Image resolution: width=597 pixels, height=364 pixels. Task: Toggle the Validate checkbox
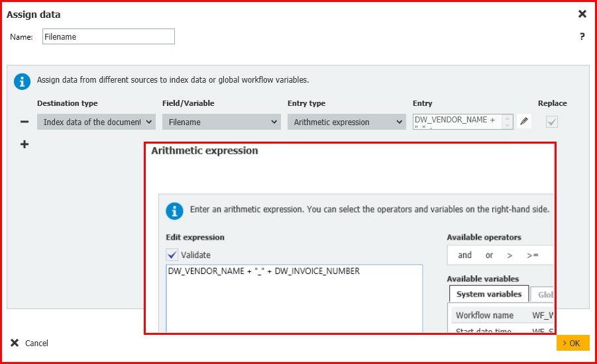(172, 255)
